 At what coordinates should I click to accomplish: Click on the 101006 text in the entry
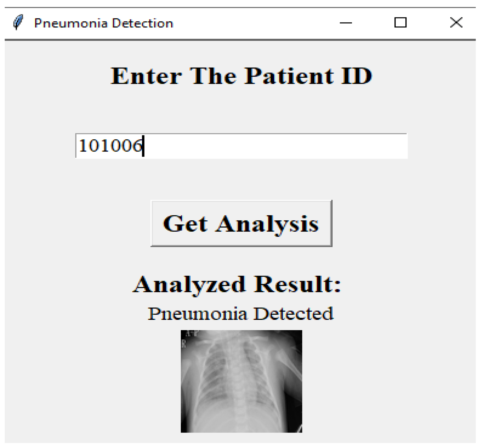click(x=110, y=146)
